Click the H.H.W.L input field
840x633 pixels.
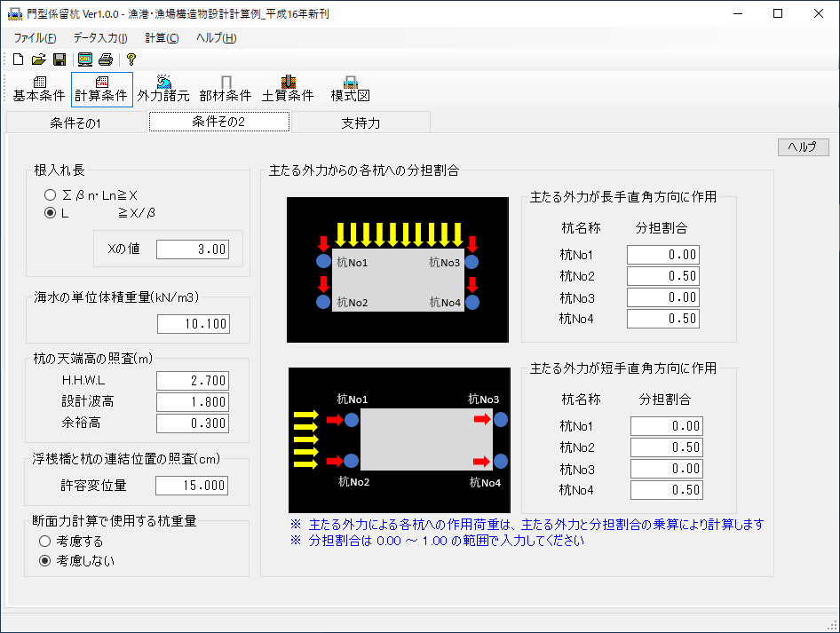(193, 381)
